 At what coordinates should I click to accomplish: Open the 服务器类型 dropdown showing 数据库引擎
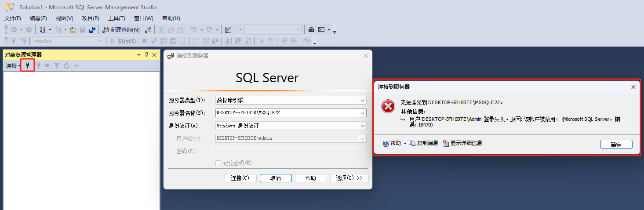point(291,100)
